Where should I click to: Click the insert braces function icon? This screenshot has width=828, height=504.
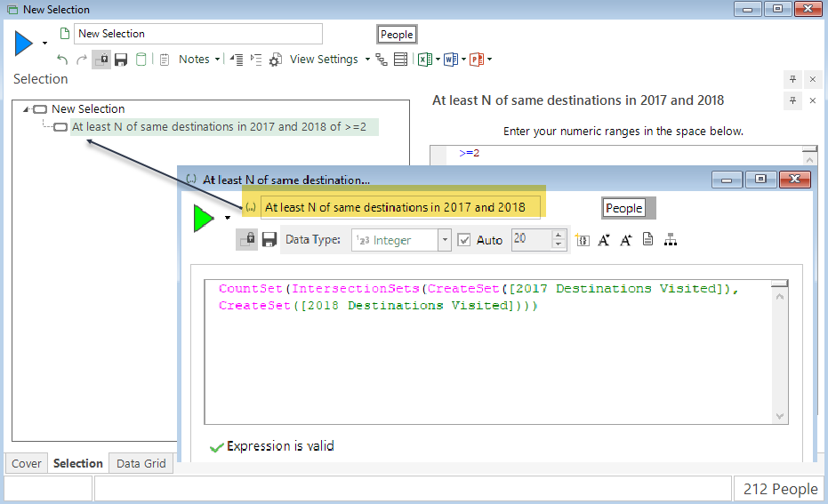pos(583,240)
